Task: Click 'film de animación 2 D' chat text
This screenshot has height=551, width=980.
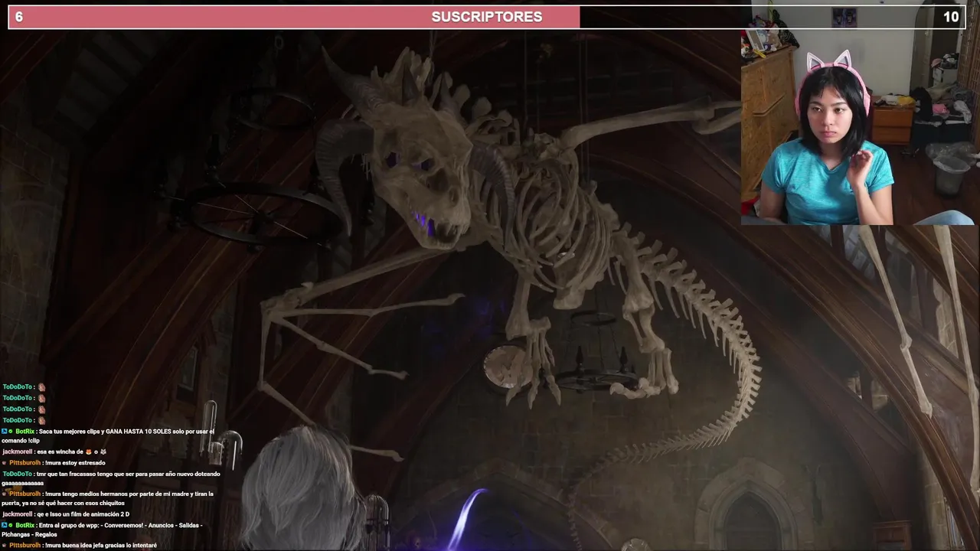Action: 100,514
